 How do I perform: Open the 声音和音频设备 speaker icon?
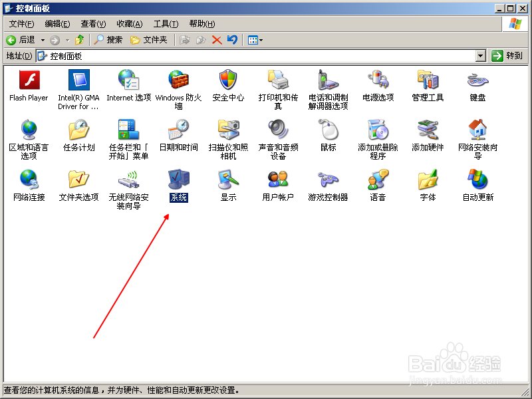click(278, 130)
